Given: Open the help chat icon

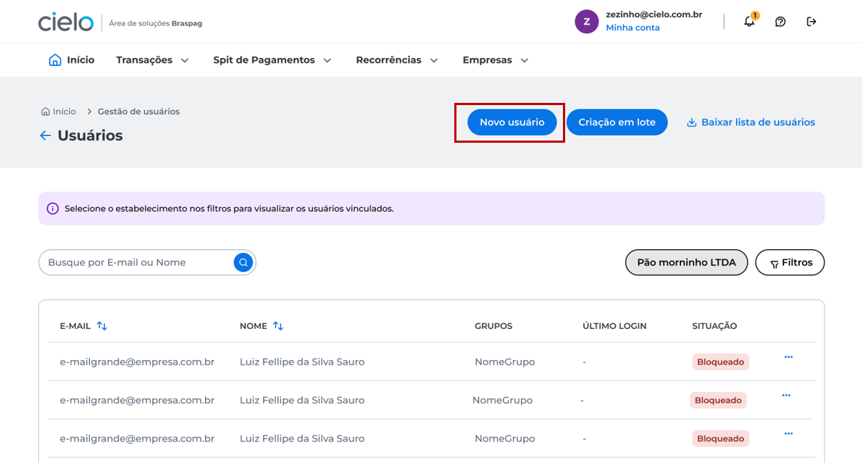Looking at the screenshot, I should coord(780,22).
